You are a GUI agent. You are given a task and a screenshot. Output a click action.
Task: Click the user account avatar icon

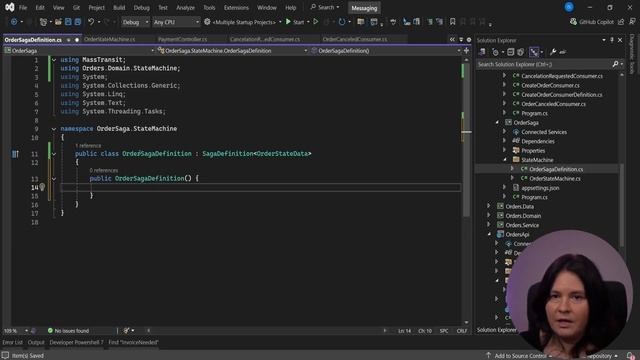(569, 7)
